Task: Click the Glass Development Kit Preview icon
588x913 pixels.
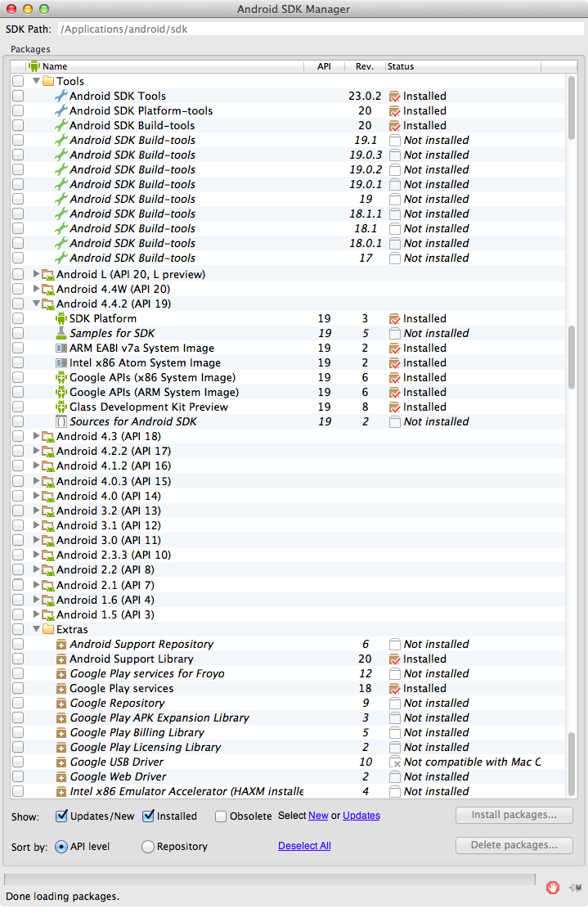Action: pos(61,407)
